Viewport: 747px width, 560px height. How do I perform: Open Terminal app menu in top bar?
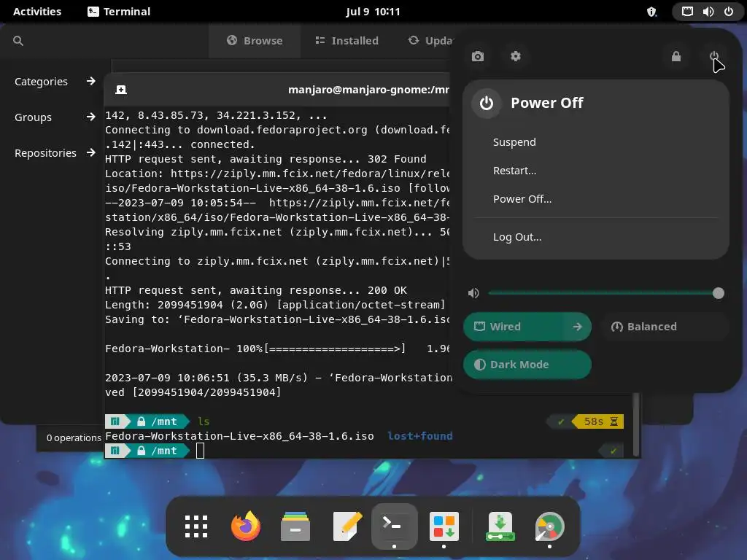pyautogui.click(x=119, y=12)
